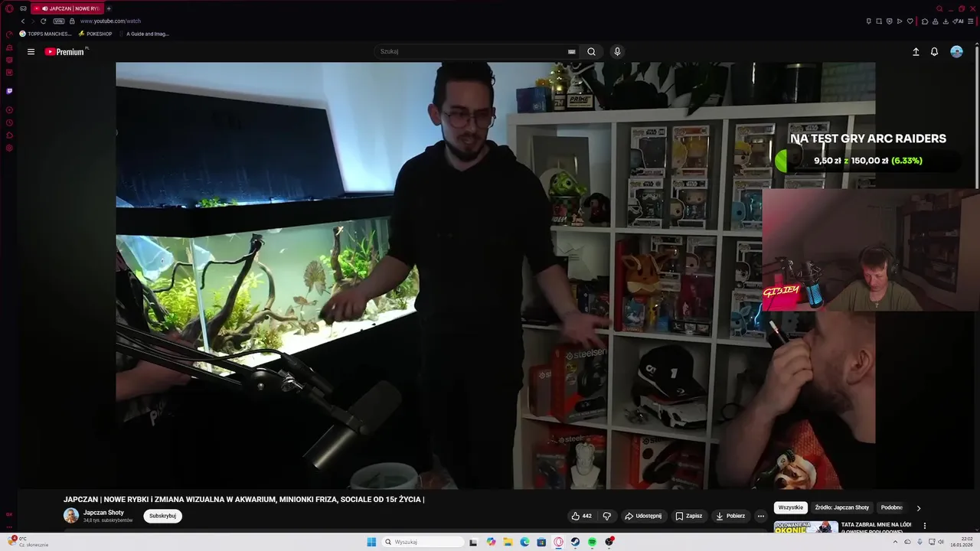The width and height of the screenshot is (980, 551).
Task: Open YouTube account avatar menu
Action: point(956,52)
